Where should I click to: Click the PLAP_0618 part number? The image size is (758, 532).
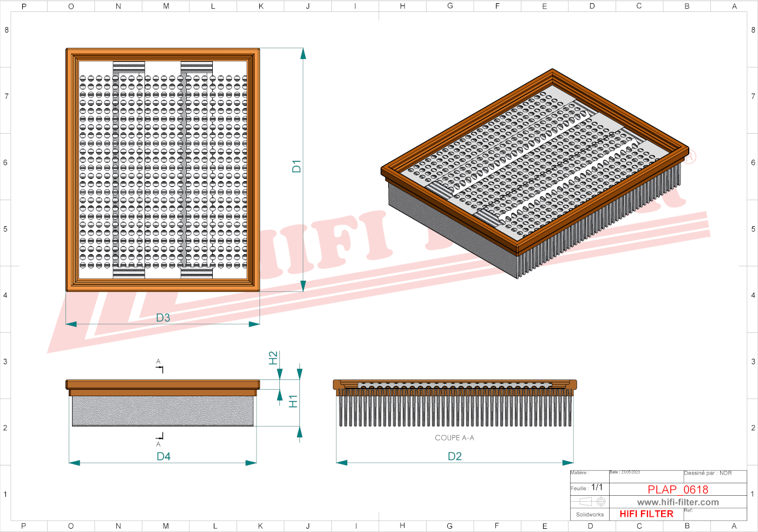(x=678, y=489)
